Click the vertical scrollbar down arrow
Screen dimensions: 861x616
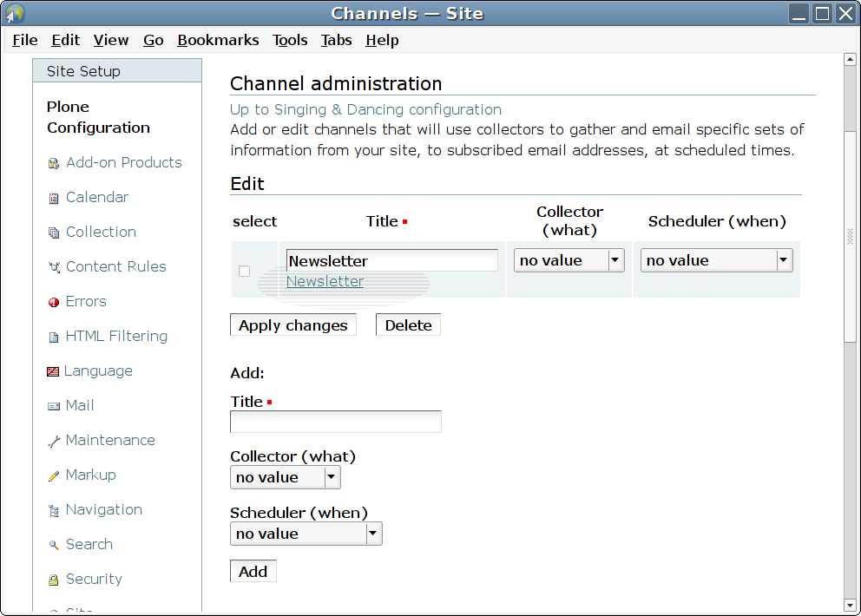tap(851, 604)
